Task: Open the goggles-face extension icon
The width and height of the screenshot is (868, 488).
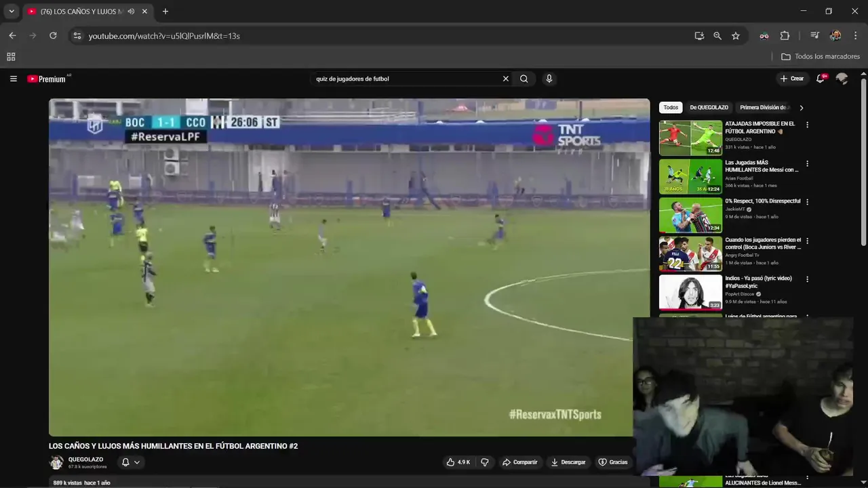Action: pyautogui.click(x=764, y=36)
